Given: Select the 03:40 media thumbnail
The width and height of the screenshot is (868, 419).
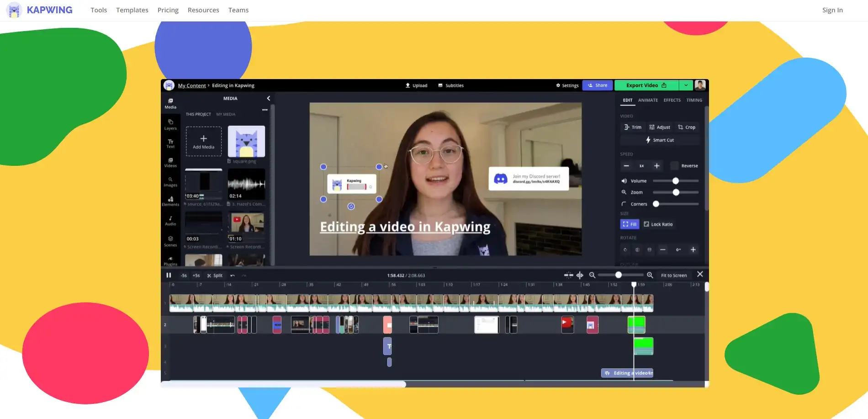Looking at the screenshot, I should click(204, 184).
